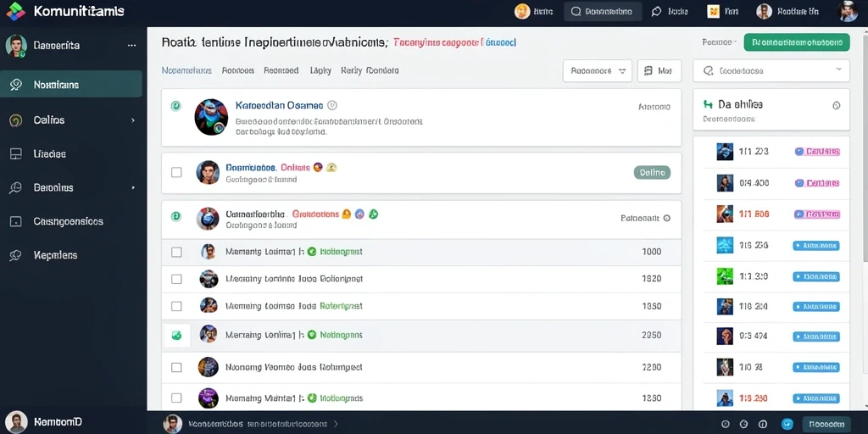Click the chat bubble icon in the top bar
The image size is (868, 434).
[657, 11]
